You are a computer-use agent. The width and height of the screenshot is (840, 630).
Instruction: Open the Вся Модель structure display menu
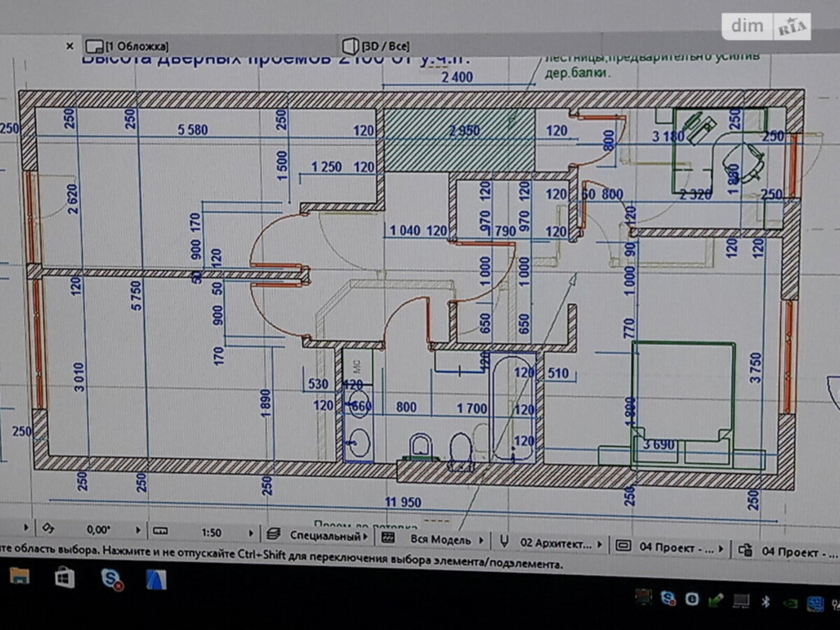click(x=446, y=539)
